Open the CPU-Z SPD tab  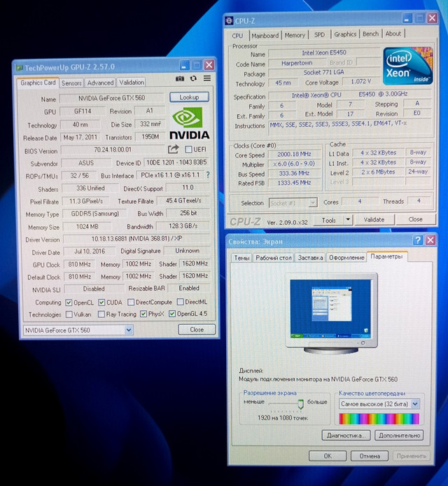click(319, 35)
